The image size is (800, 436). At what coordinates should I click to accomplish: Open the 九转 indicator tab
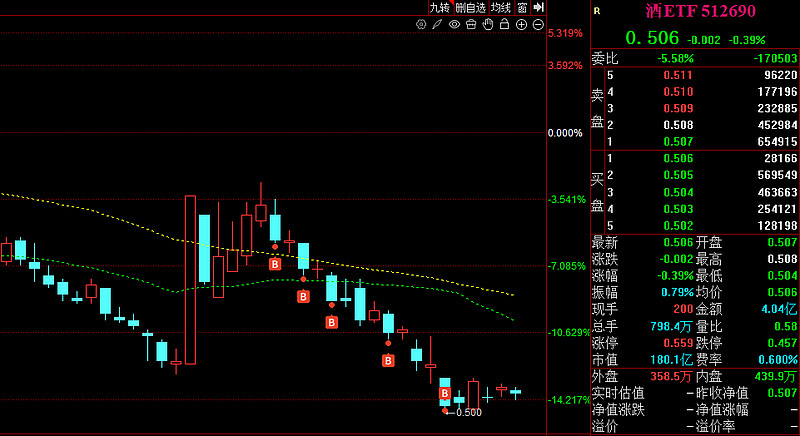coord(440,7)
